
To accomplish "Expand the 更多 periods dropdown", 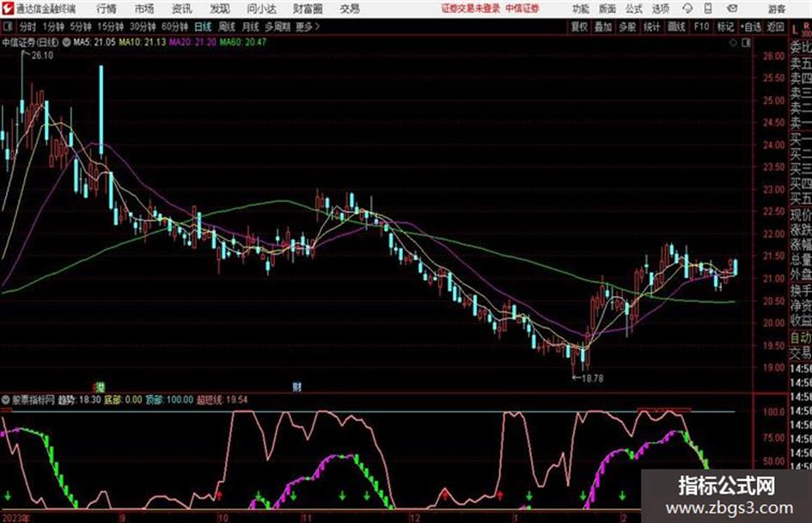I will [308, 27].
